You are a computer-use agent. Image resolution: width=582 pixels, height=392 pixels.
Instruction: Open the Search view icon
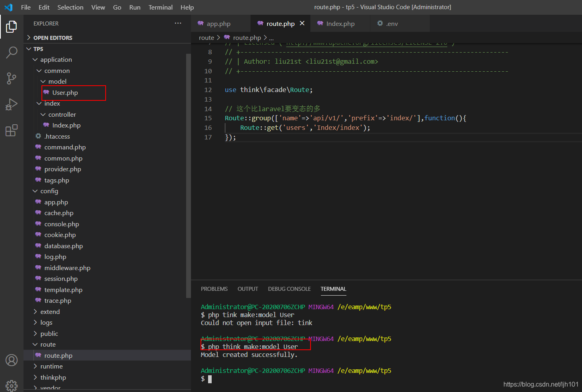12,52
